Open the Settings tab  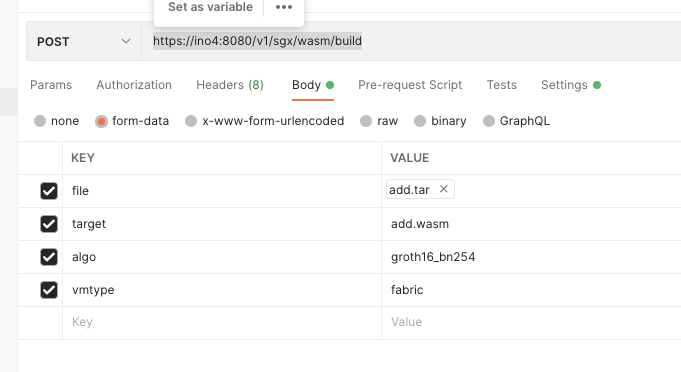pyautogui.click(x=571, y=85)
